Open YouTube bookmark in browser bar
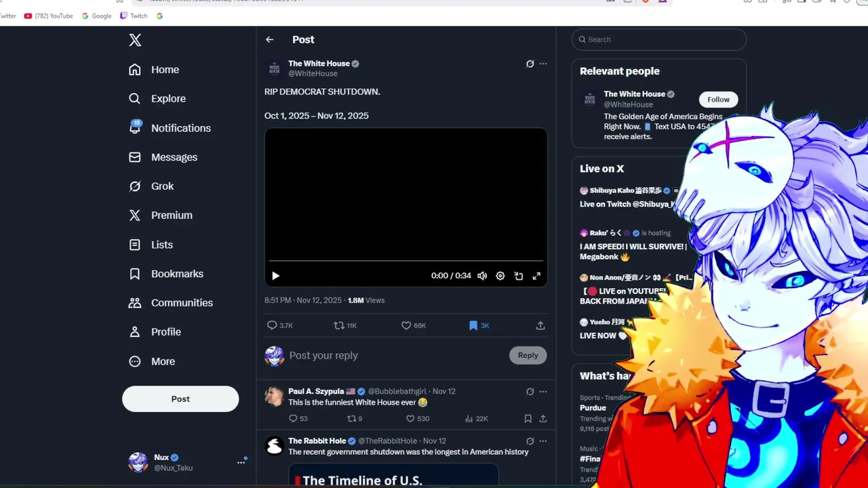Screen dimensions: 868x488 tap(48, 16)
